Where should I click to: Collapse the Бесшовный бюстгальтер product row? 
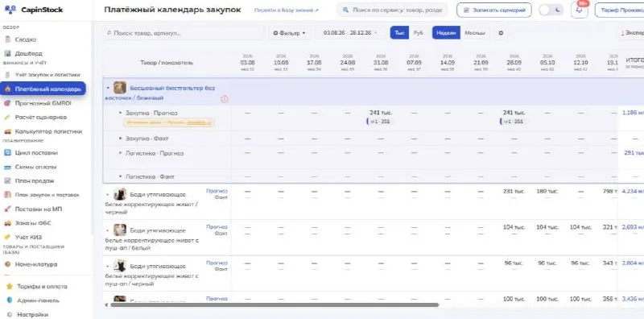point(108,88)
